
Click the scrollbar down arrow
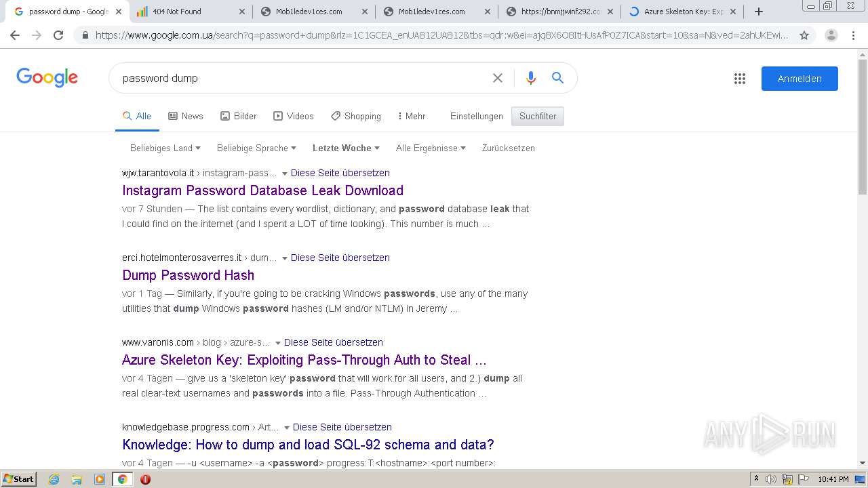pos(863,463)
